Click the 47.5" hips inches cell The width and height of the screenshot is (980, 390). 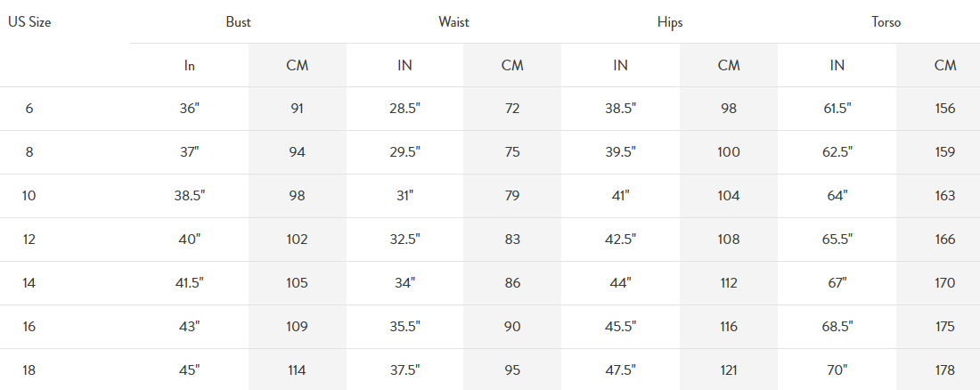click(x=621, y=370)
